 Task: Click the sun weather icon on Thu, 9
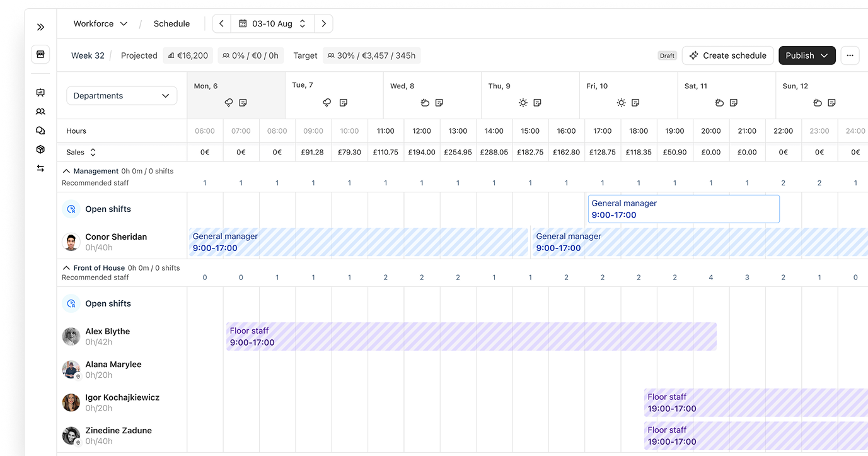[523, 103]
